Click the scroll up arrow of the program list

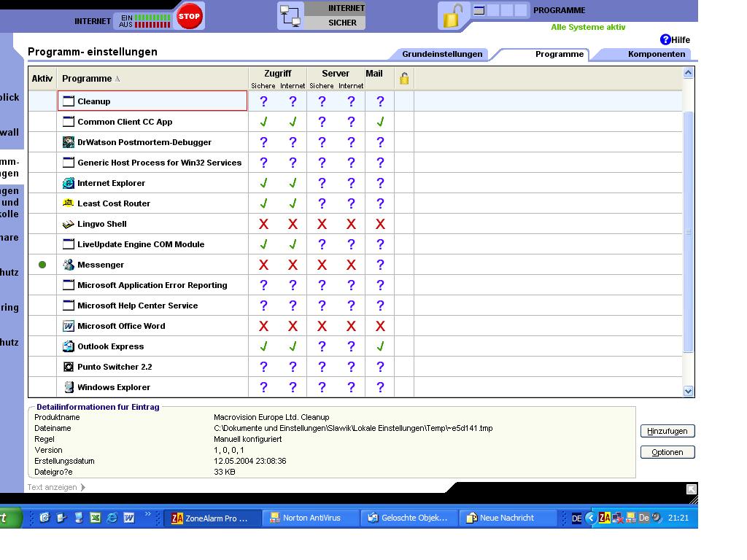point(688,73)
